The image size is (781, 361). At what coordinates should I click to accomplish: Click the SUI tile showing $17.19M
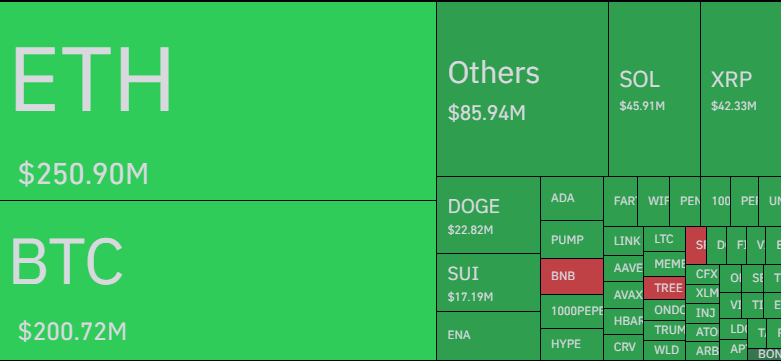(x=488, y=283)
